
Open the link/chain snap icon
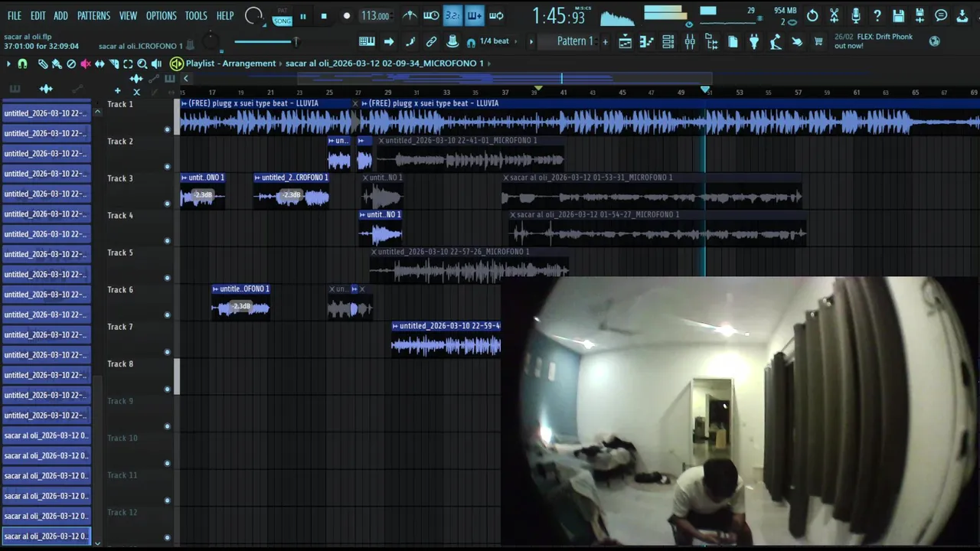431,41
